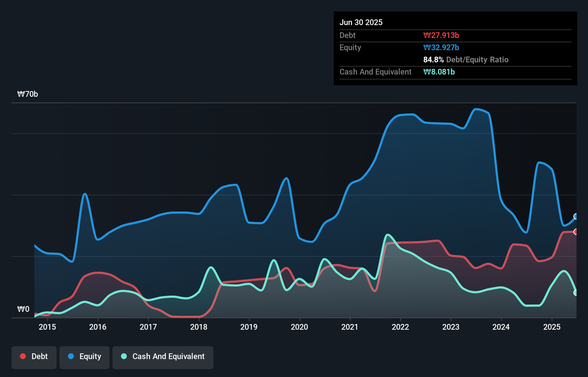Click the blue Equity legend dot
The height and width of the screenshot is (377, 588).
(71, 356)
